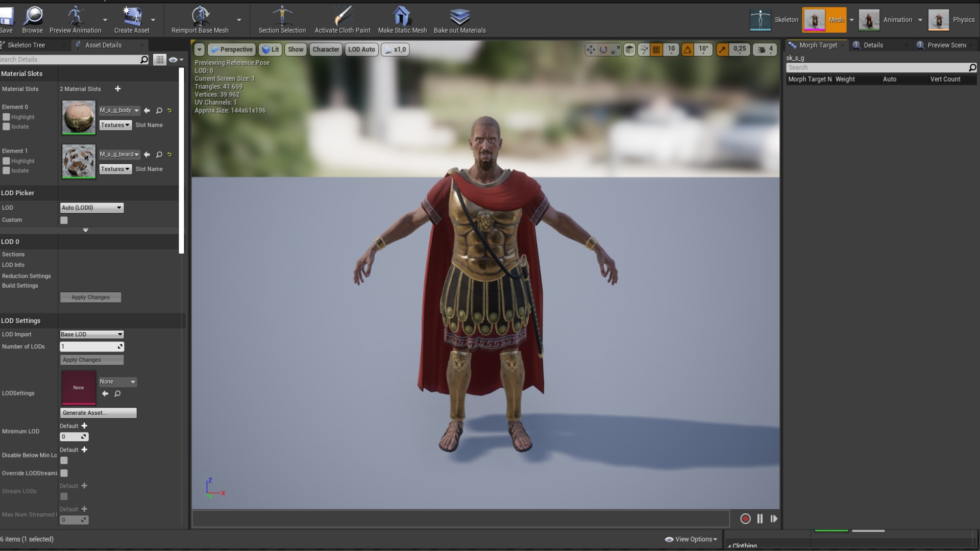Open the LOD Import dropdown

pos(92,334)
